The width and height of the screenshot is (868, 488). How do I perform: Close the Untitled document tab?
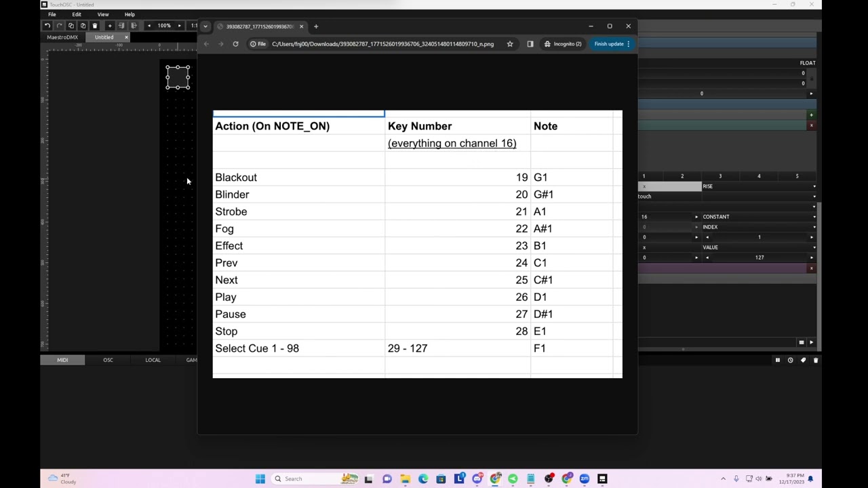pyautogui.click(x=126, y=37)
